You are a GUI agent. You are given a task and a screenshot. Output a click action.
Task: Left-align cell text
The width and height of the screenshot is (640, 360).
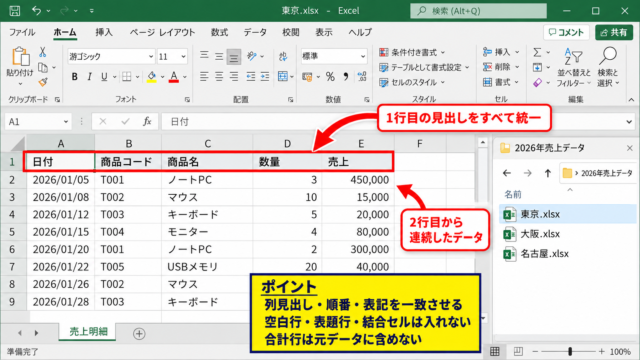click(x=204, y=76)
